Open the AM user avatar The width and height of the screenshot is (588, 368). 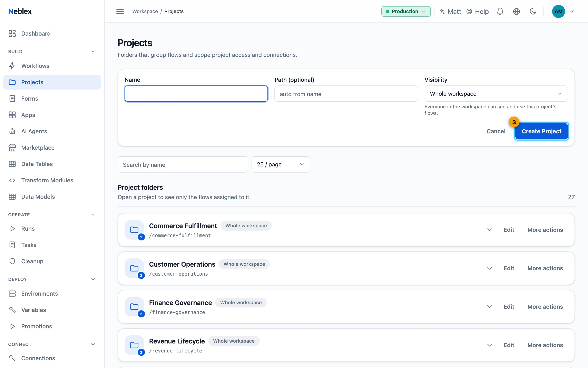(x=558, y=11)
